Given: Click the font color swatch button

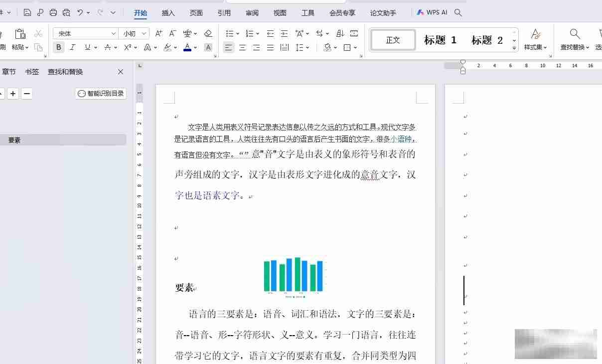Looking at the screenshot, I should pos(187,47).
